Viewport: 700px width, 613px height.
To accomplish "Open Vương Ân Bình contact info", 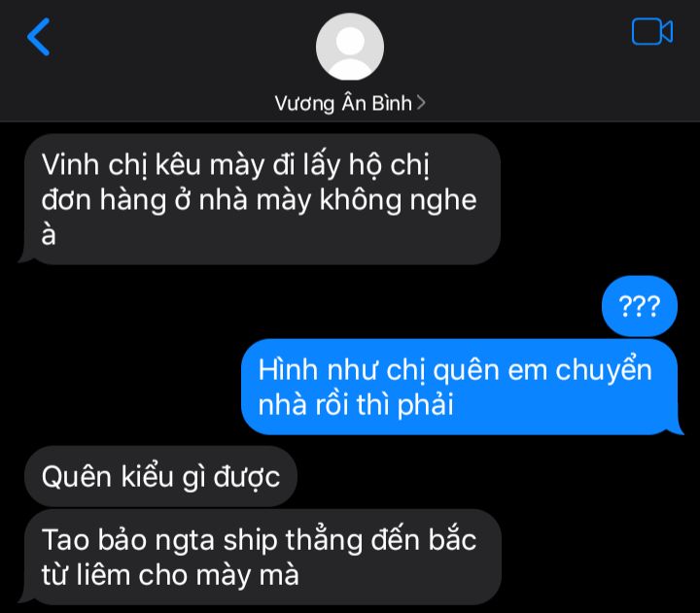I will coord(343,104).
